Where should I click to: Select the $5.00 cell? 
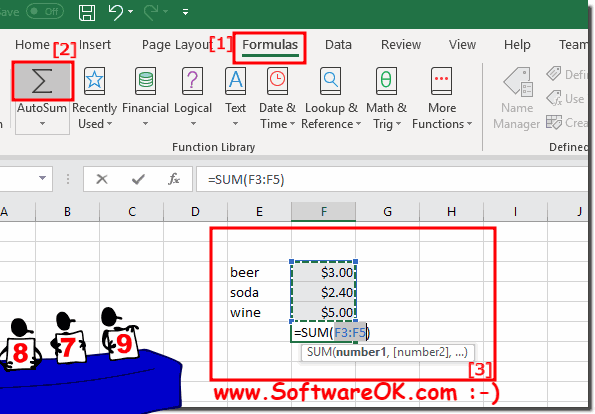323,312
